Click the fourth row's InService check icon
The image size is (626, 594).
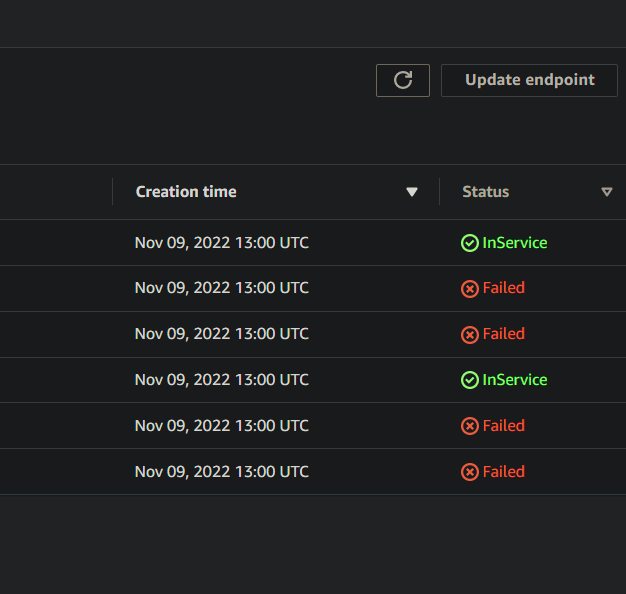point(470,380)
